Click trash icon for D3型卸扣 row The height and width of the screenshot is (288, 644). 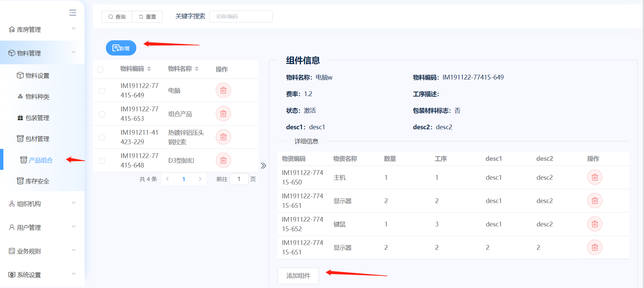pyautogui.click(x=223, y=160)
